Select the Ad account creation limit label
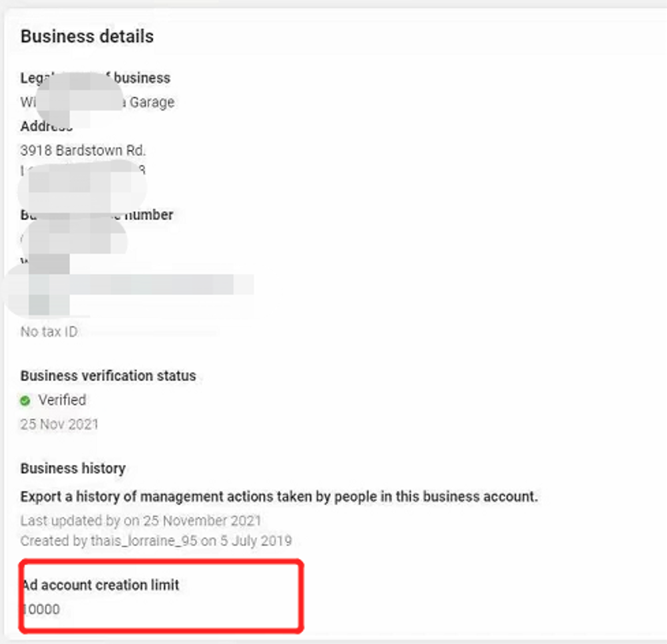 click(101, 585)
